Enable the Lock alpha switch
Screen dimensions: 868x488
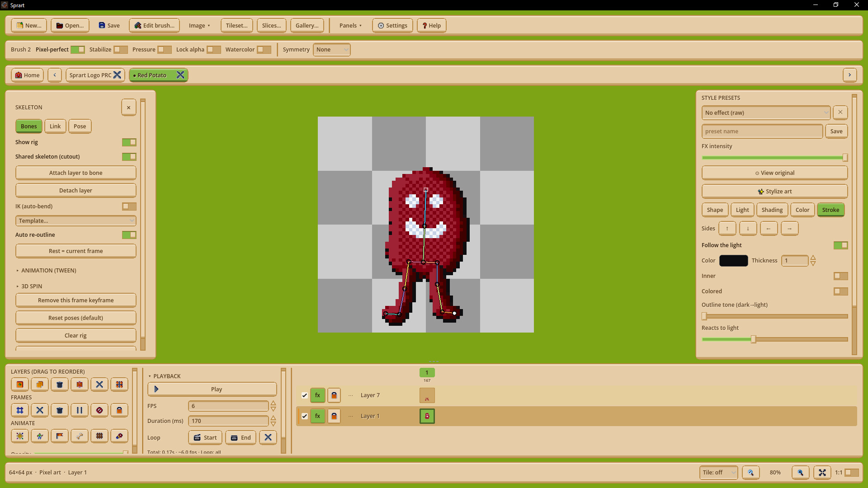(214, 50)
